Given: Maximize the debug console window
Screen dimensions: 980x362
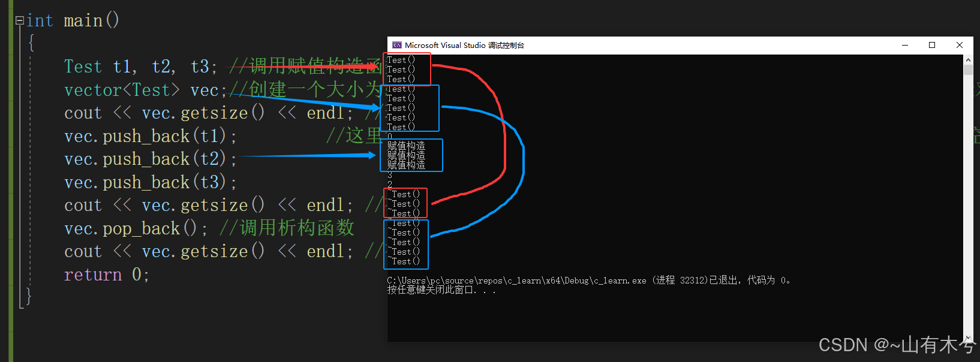Looking at the screenshot, I should [x=932, y=45].
